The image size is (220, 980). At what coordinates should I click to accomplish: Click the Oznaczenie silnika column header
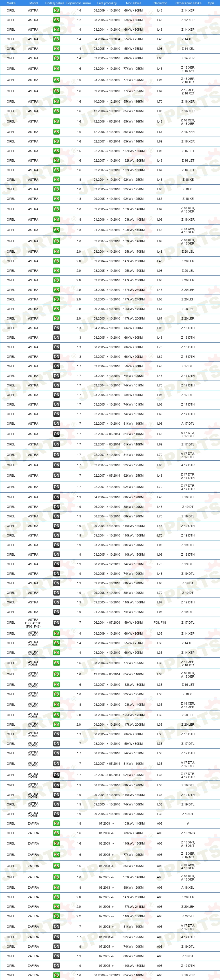coord(188,3)
